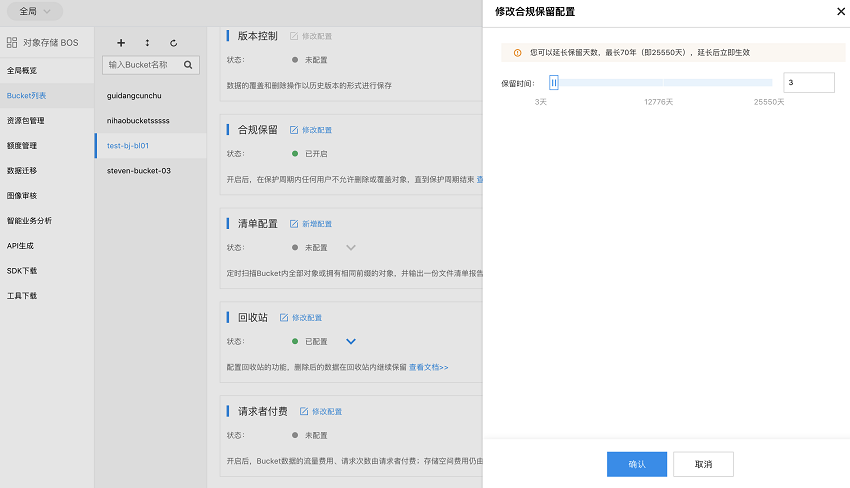This screenshot has height=488, width=850.
Task: Close the 修改合规保留配置 dialog with X
Action: [840, 11]
